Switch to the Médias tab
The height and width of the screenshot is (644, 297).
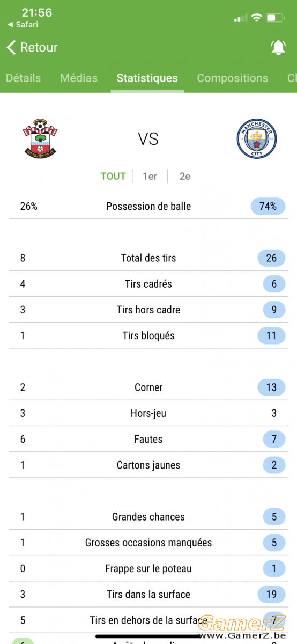click(x=79, y=78)
